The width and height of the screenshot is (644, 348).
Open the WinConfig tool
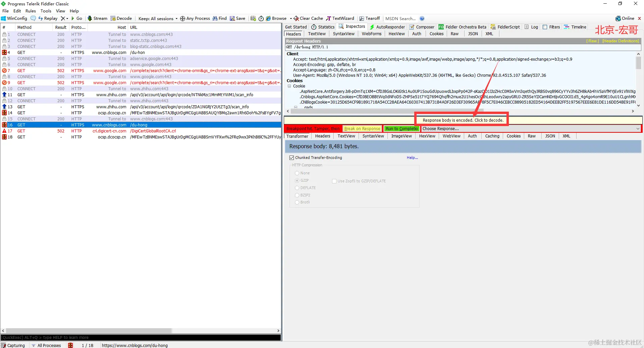click(x=14, y=18)
